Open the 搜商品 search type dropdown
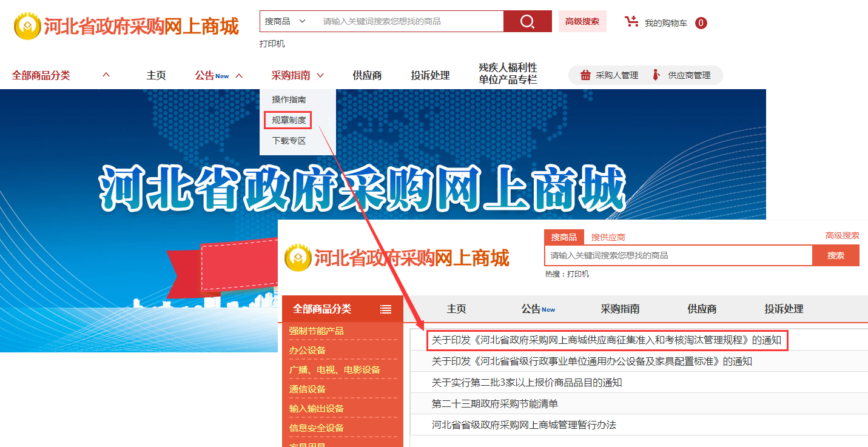868x447 pixels. (x=285, y=21)
